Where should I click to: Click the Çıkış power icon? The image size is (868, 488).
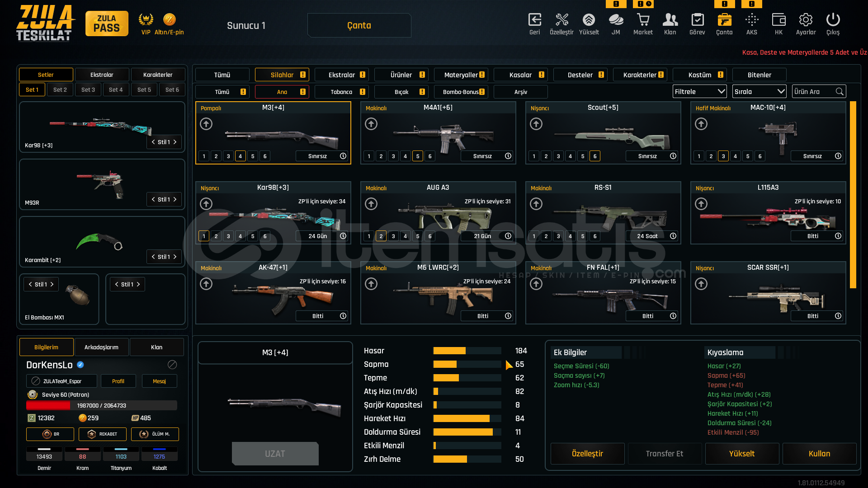click(x=833, y=20)
